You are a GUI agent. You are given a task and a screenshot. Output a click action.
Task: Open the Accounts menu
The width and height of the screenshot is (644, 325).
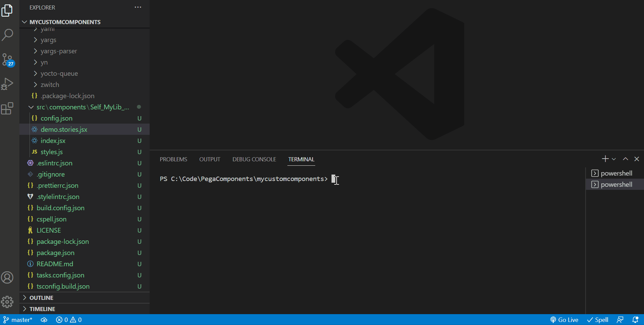point(7,277)
